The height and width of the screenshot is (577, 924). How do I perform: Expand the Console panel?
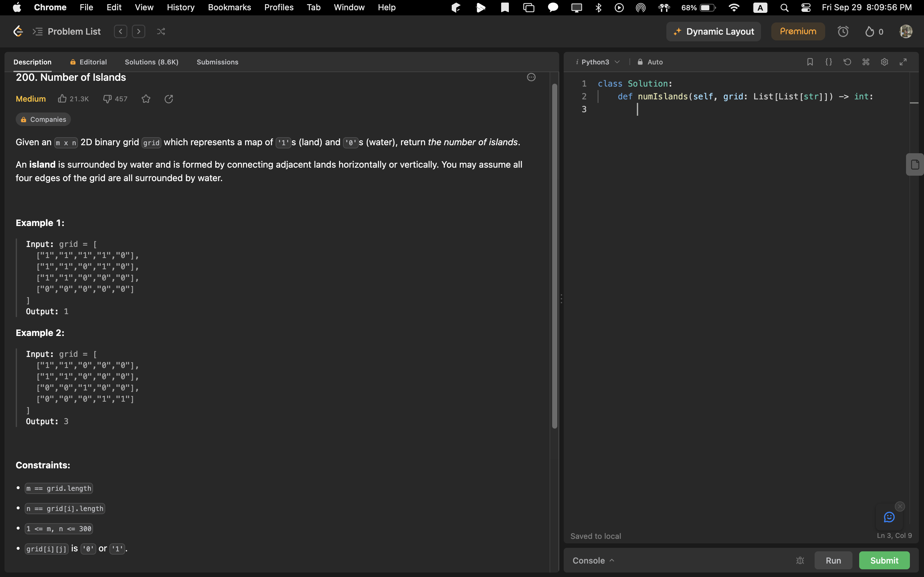(x=593, y=560)
